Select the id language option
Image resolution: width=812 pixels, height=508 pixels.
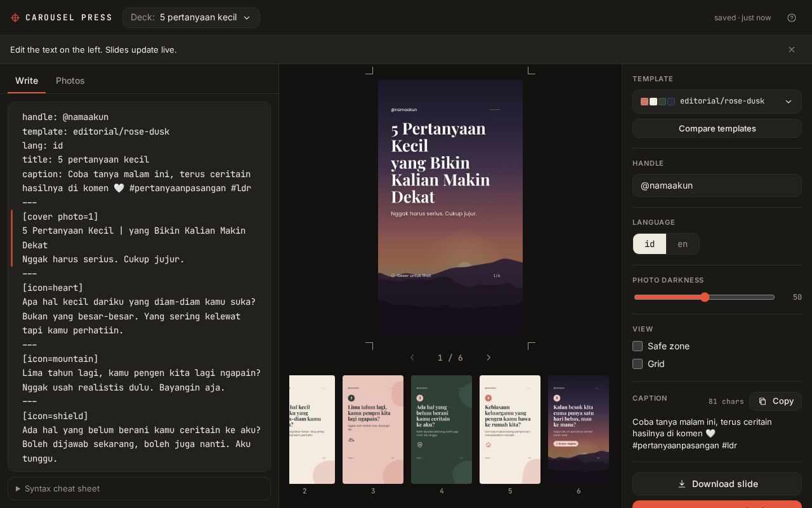click(x=650, y=244)
